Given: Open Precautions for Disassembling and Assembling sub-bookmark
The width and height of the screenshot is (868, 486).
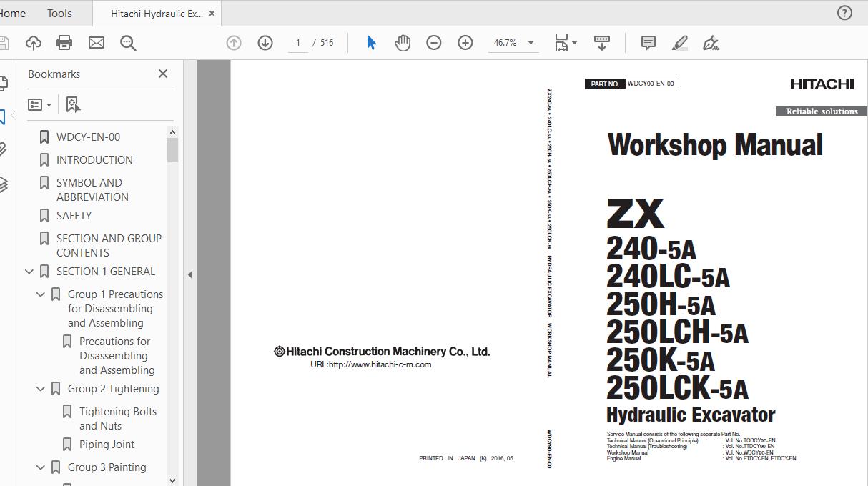Looking at the screenshot, I should click(117, 355).
